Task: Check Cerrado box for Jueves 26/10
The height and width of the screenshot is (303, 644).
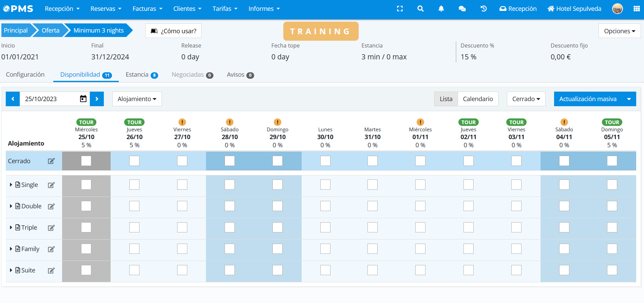Action: 134,161
